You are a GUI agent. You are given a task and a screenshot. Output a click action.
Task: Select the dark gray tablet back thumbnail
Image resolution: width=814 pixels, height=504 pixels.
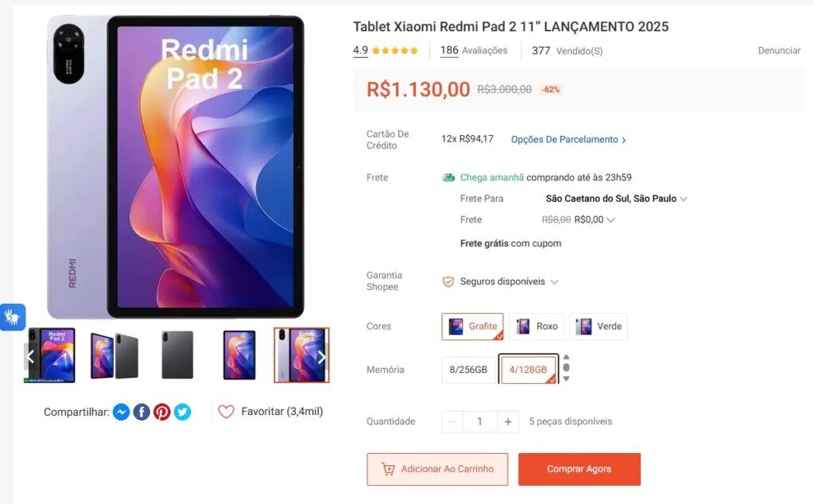[x=177, y=355]
